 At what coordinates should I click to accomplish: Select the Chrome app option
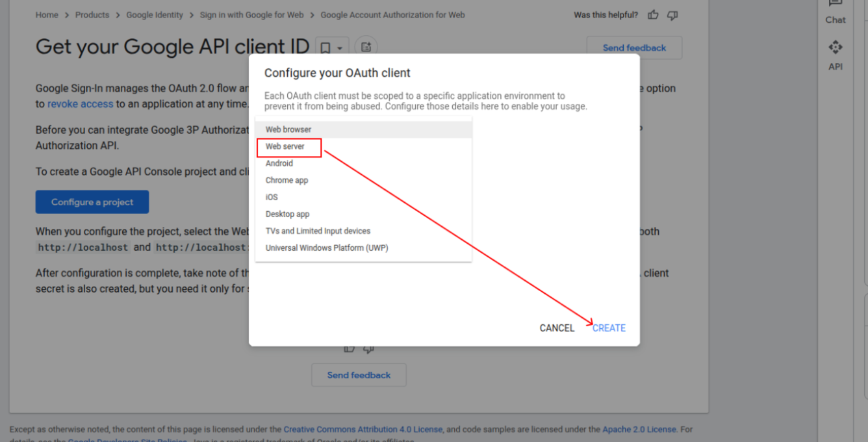[363, 180]
